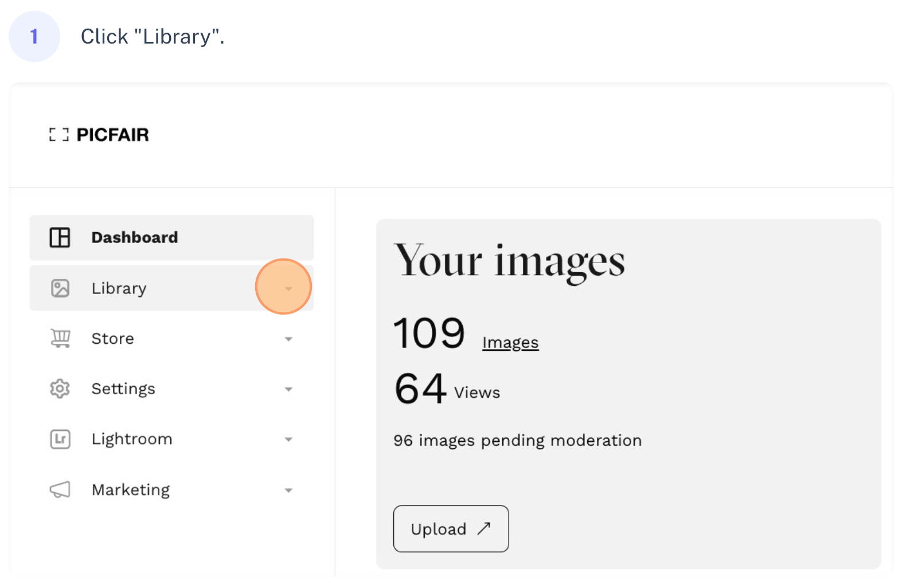Select the Marketing menu label
Viewport: 906px width, 588px height.
pos(131,490)
